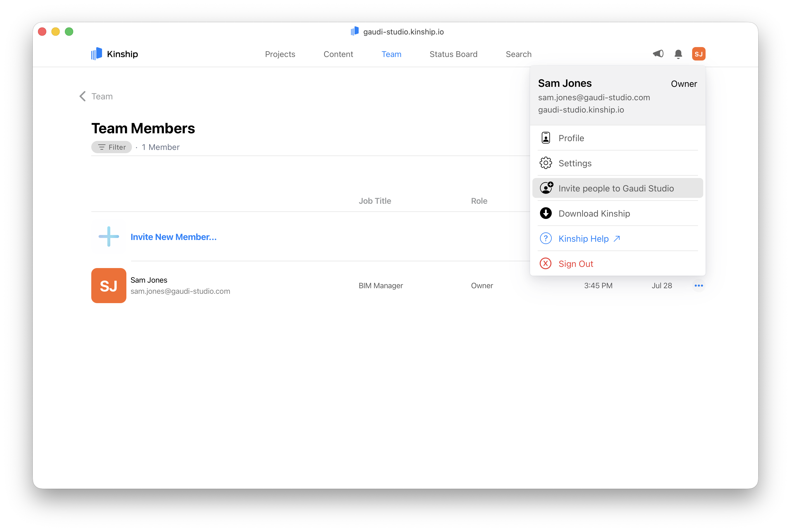
Task: Click the Search item in the navigation
Action: pos(518,54)
